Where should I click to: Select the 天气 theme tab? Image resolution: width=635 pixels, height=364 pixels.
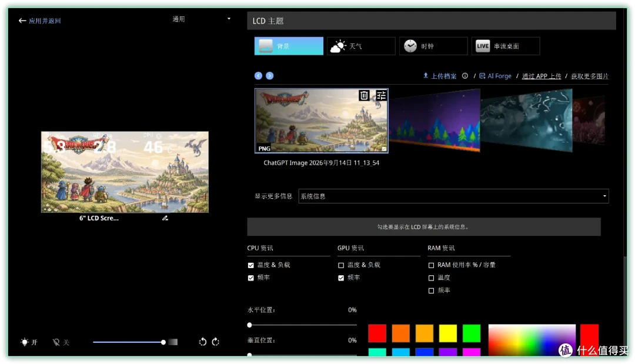tap(361, 46)
